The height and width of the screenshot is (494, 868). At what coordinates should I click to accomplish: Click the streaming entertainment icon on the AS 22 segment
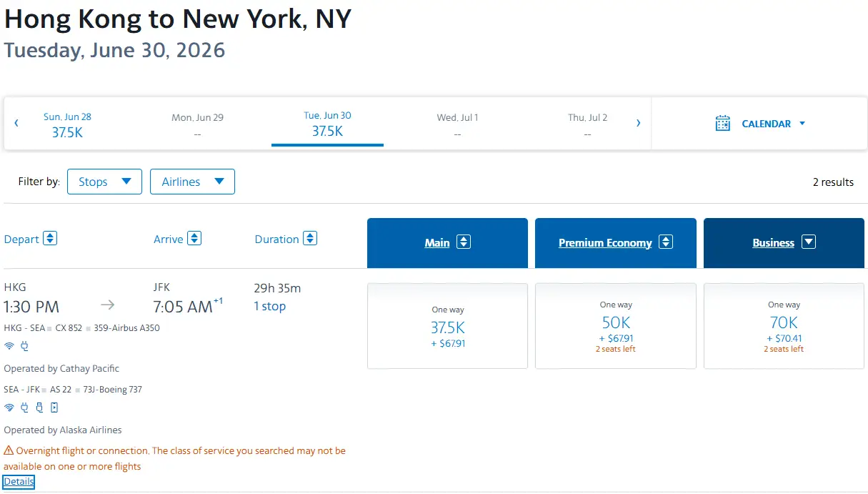54,407
